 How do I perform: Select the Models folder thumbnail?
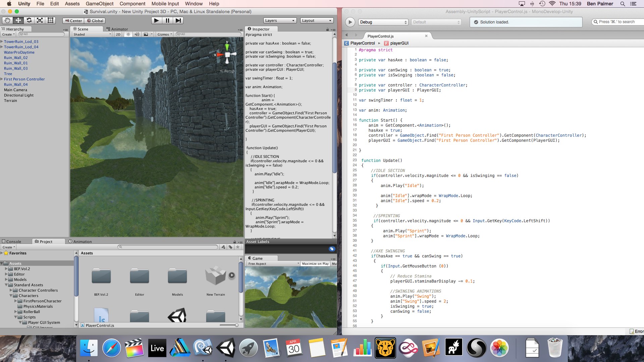(177, 276)
